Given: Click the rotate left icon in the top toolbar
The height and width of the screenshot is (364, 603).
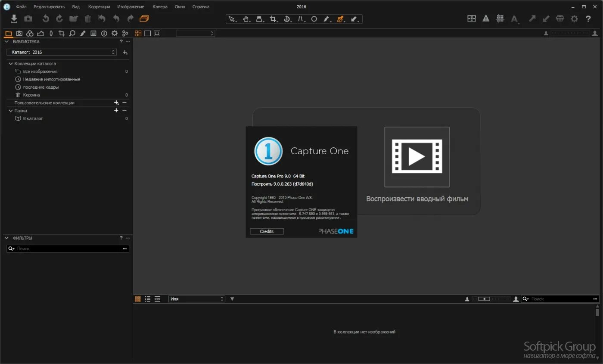Looking at the screenshot, I should (x=46, y=19).
